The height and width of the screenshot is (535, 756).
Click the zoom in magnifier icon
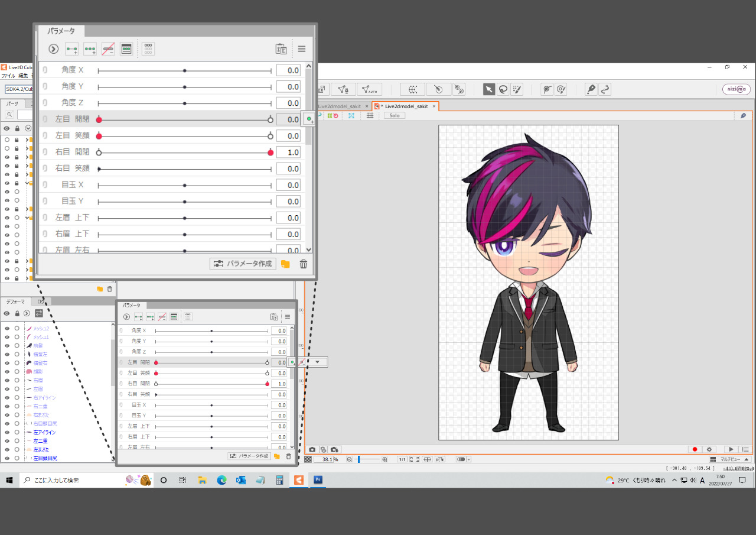pyautogui.click(x=384, y=459)
